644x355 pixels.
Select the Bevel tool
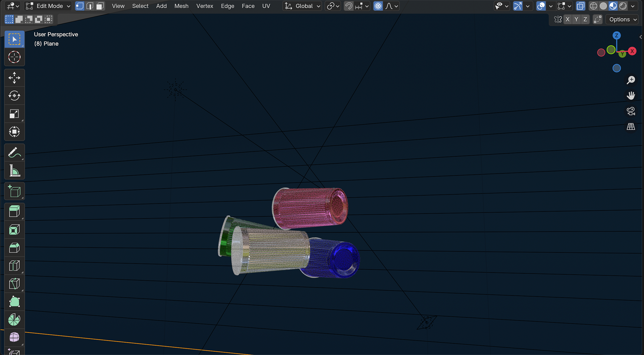point(14,248)
